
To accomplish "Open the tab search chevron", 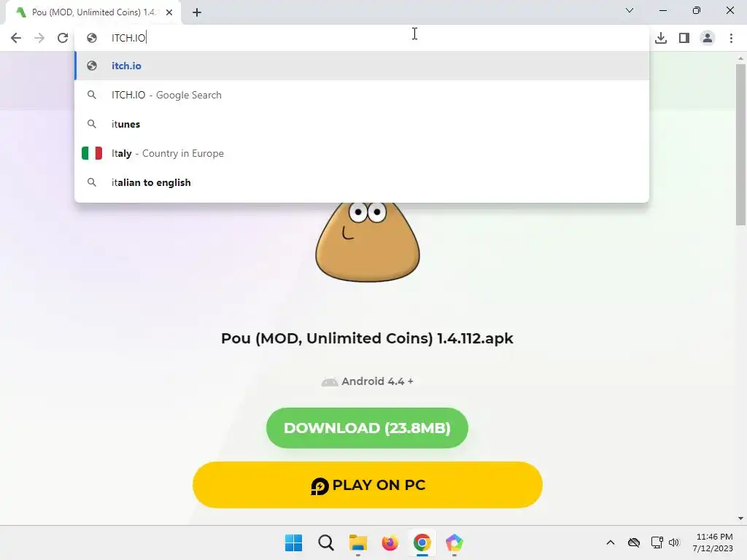I will (630, 10).
